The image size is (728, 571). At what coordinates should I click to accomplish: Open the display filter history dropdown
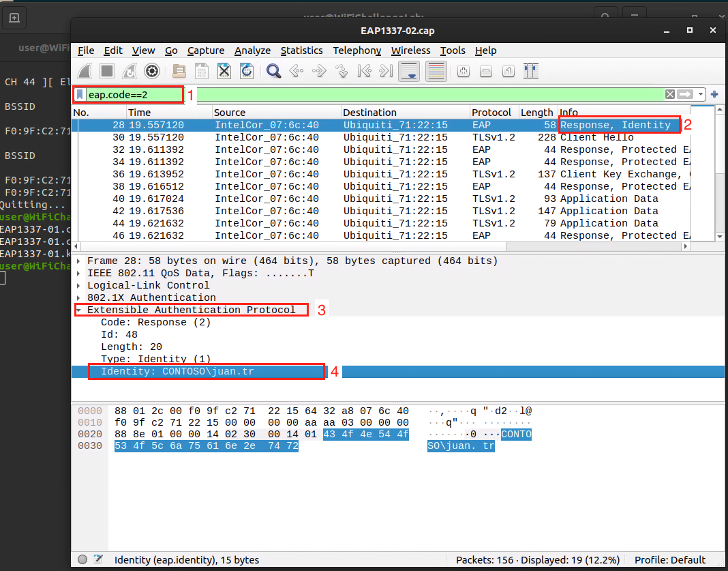tap(701, 94)
